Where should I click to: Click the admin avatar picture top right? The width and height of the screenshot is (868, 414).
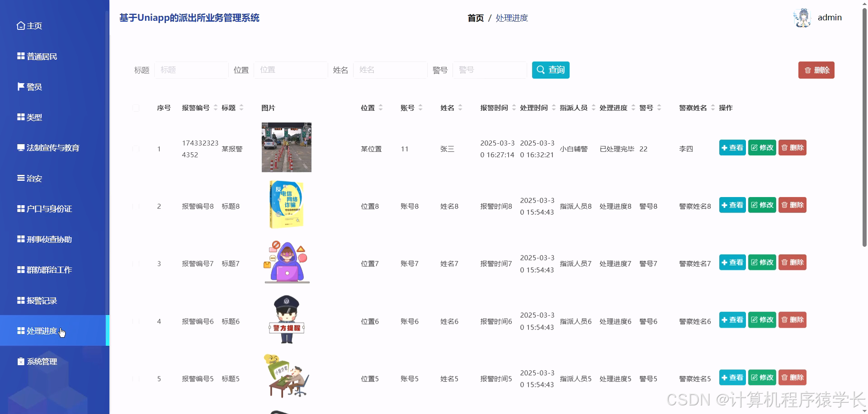click(802, 17)
